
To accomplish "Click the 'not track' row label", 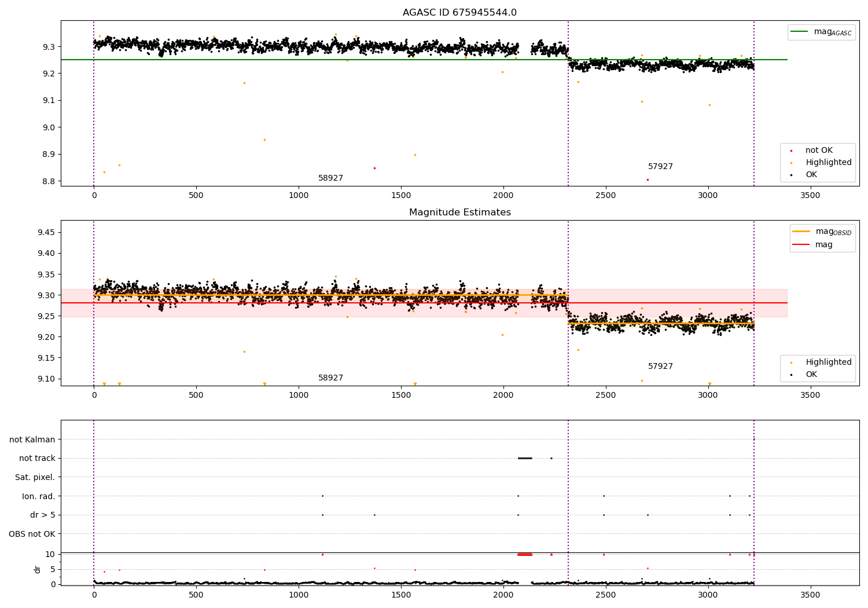I will coord(37,459).
